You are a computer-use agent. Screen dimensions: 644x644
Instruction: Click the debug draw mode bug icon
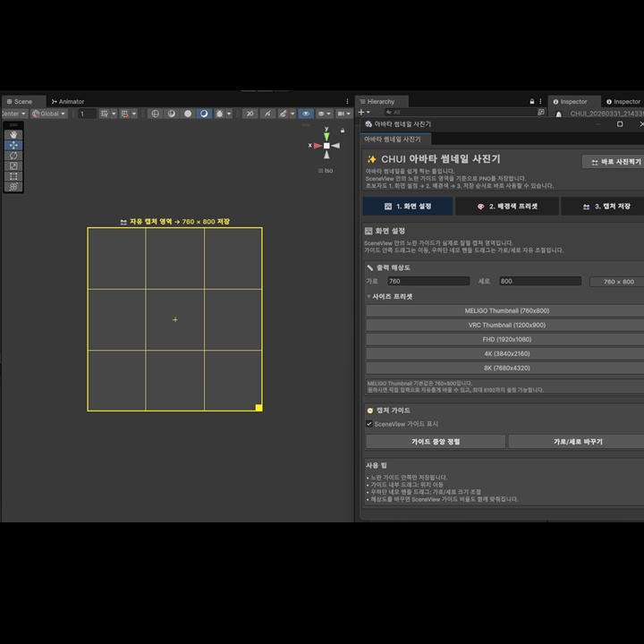[x=219, y=114]
